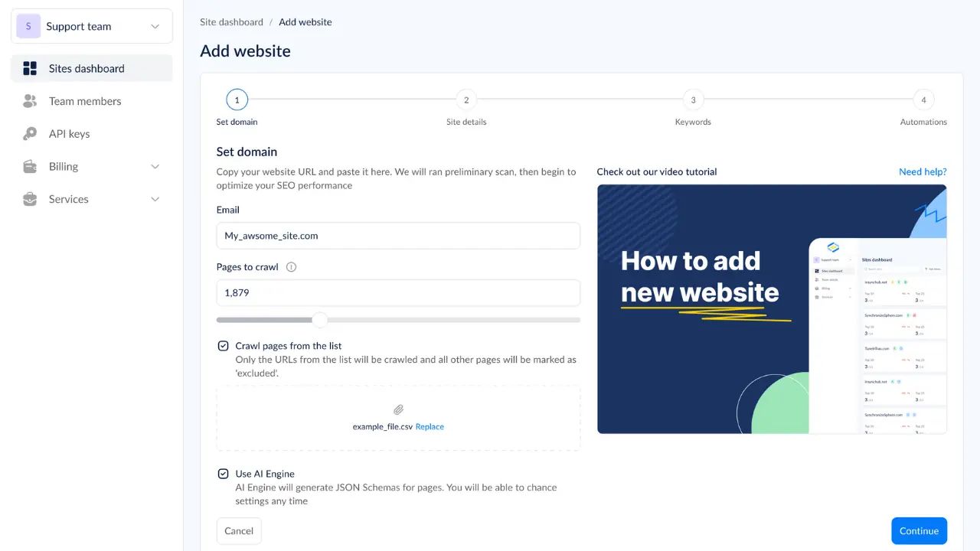The height and width of the screenshot is (551, 980).
Task: Click the Pages to crawl slider handle
Action: [320, 320]
